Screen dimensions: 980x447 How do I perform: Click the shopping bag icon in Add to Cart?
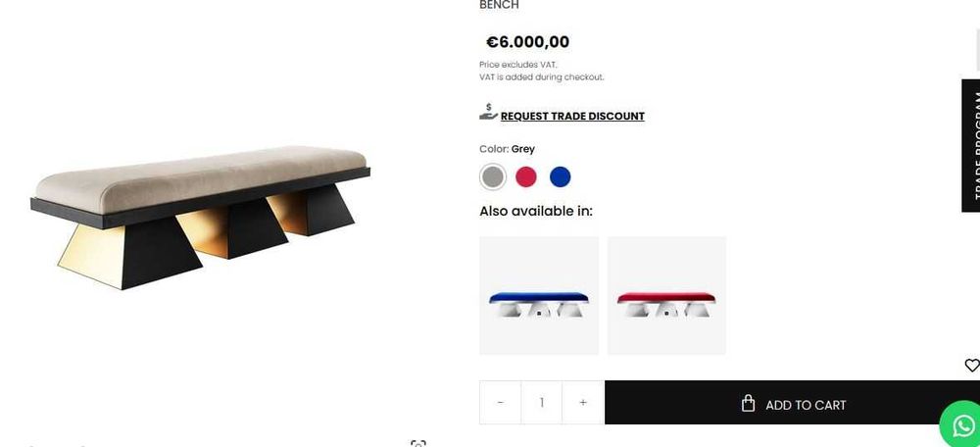pyautogui.click(x=748, y=404)
